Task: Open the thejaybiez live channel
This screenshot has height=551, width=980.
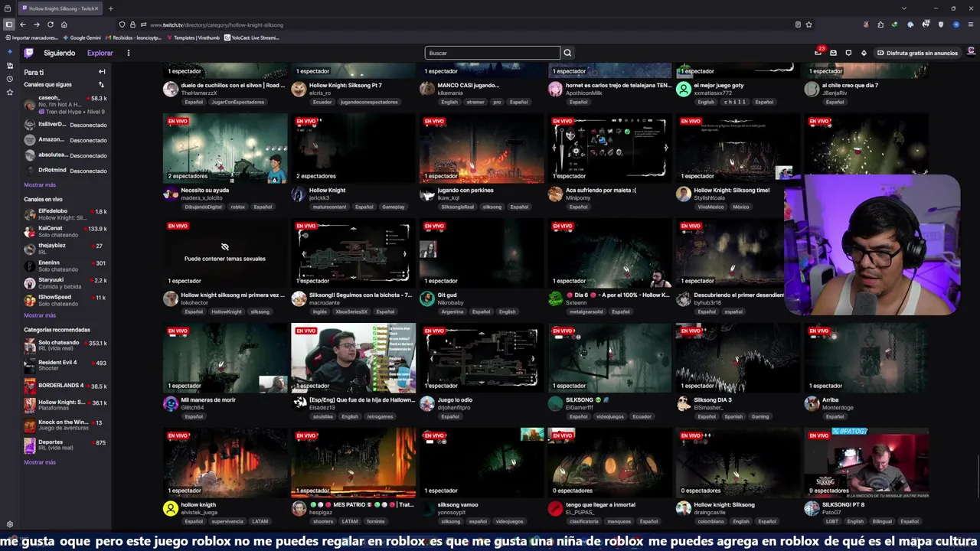Action: (x=65, y=249)
